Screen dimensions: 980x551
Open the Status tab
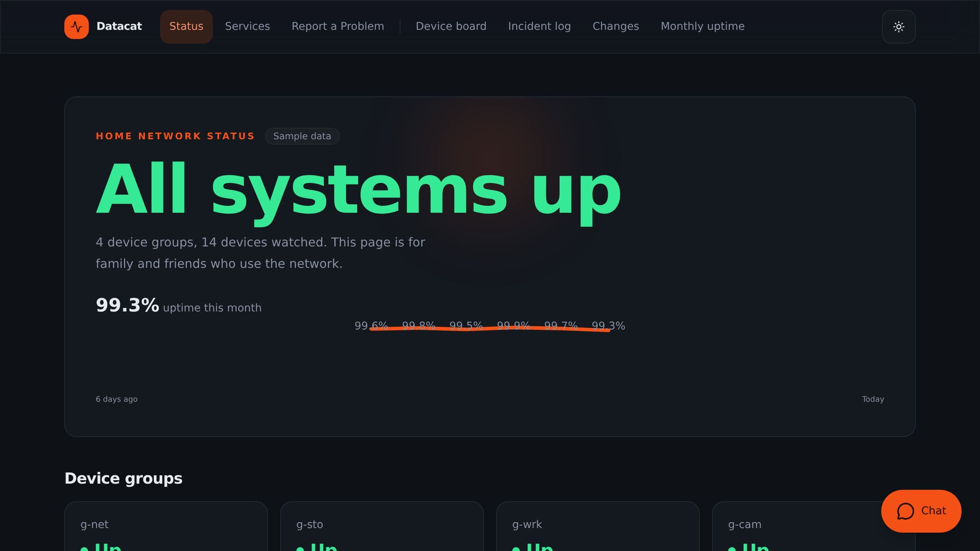[186, 26]
